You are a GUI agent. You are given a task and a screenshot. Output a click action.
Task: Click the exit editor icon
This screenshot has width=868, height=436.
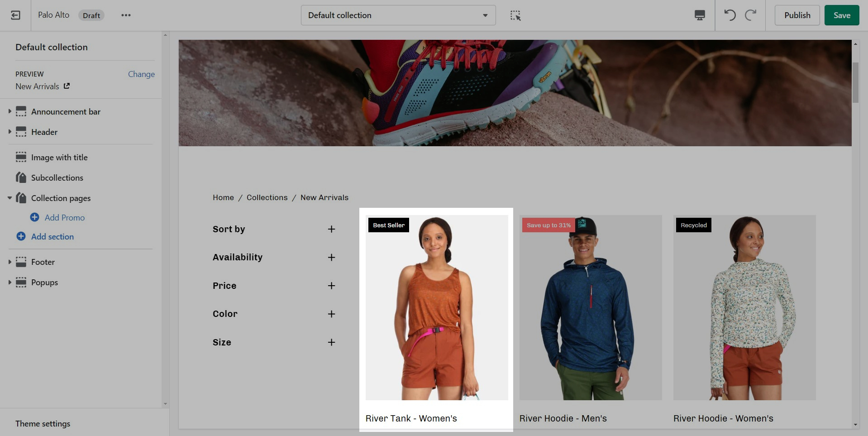tap(15, 15)
